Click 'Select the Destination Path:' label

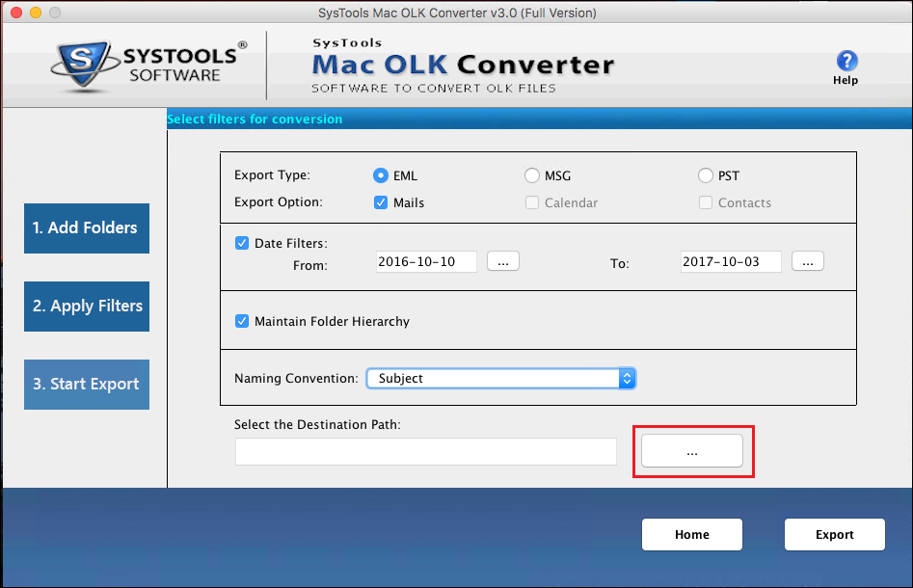tap(317, 424)
